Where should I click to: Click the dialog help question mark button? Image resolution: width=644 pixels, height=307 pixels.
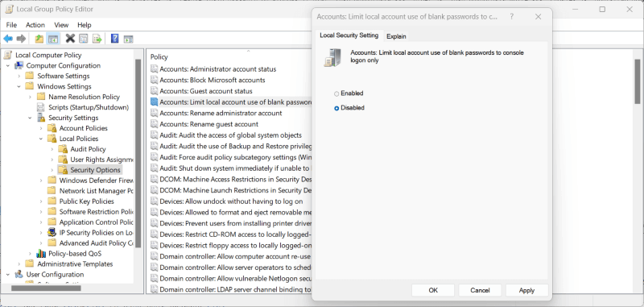511,16
